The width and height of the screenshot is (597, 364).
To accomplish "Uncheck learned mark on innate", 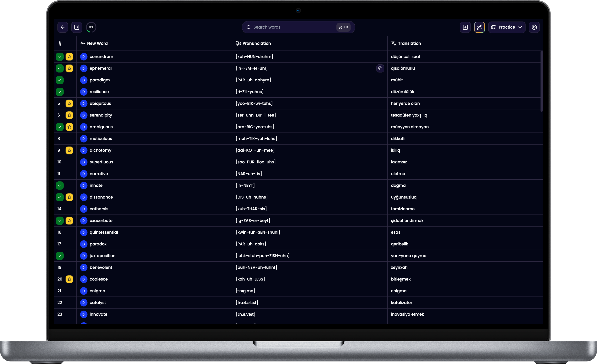I will (x=60, y=185).
